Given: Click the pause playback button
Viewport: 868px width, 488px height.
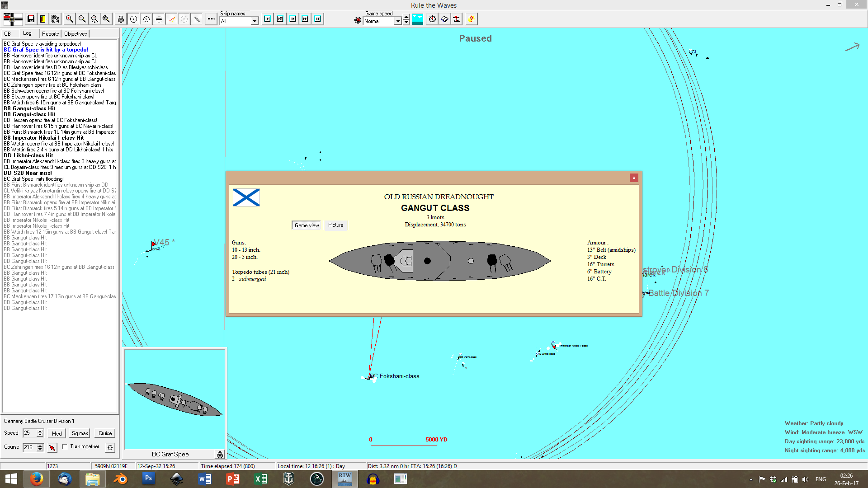Looking at the screenshot, I should [x=318, y=19].
